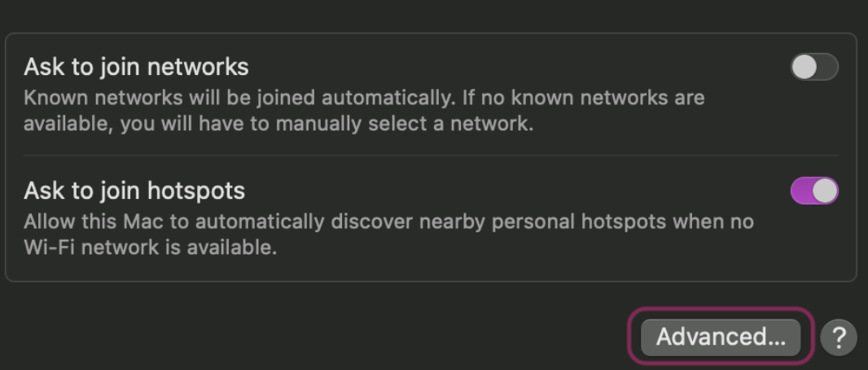Open the Advanced… Wi-Fi settings

click(721, 337)
